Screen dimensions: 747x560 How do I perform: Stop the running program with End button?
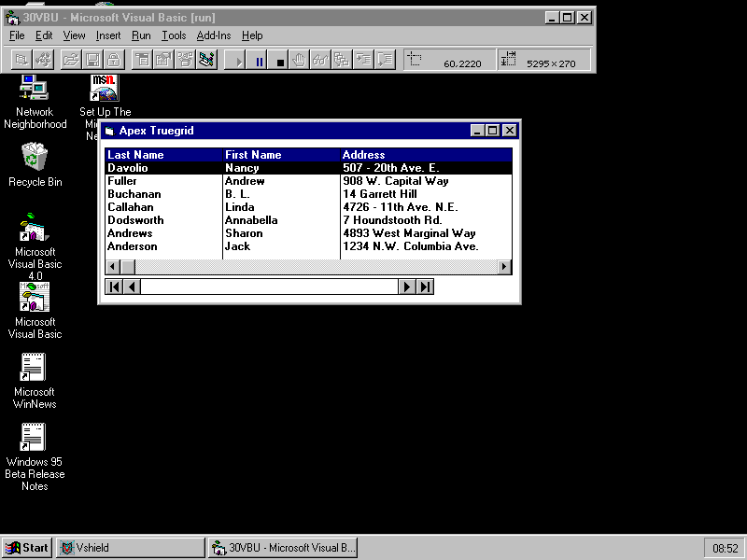click(x=280, y=61)
